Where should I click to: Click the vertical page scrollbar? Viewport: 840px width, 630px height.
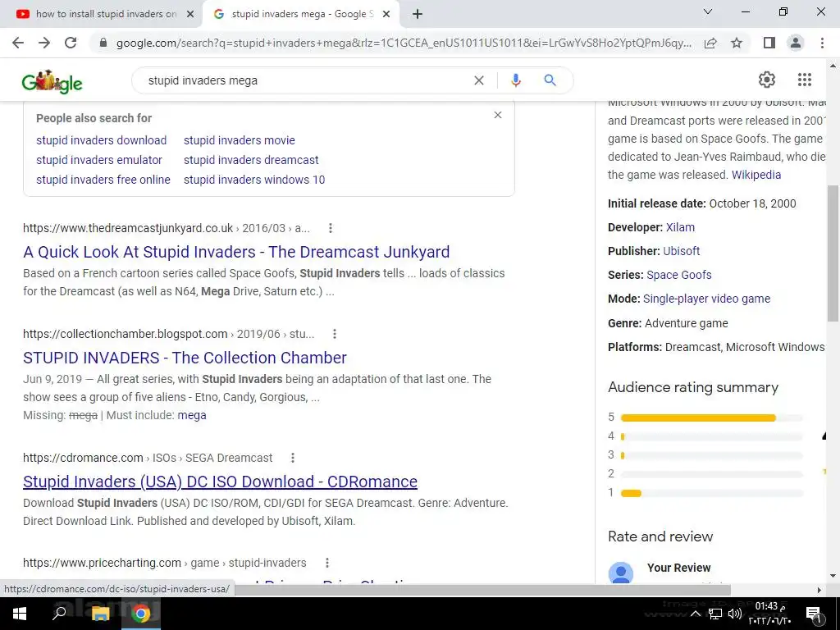(833, 253)
